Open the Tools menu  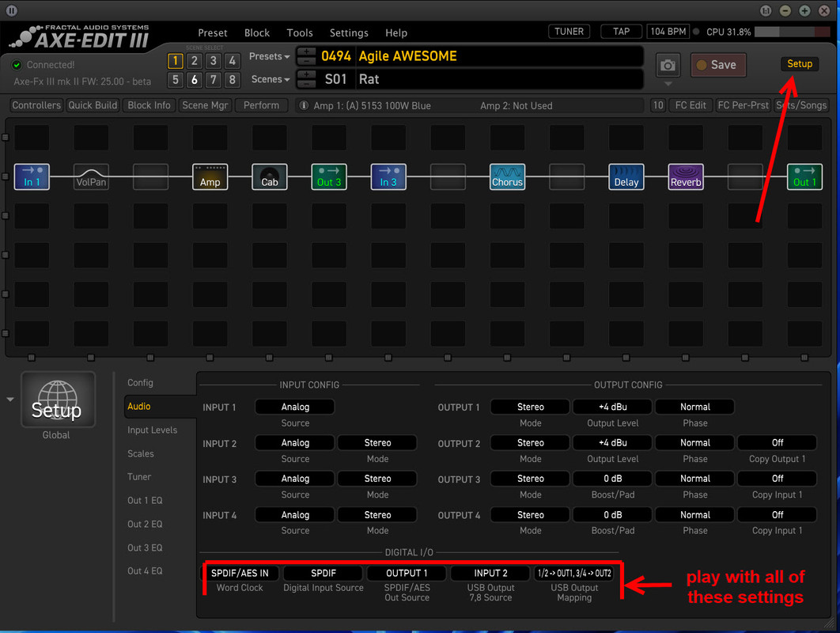tap(300, 32)
